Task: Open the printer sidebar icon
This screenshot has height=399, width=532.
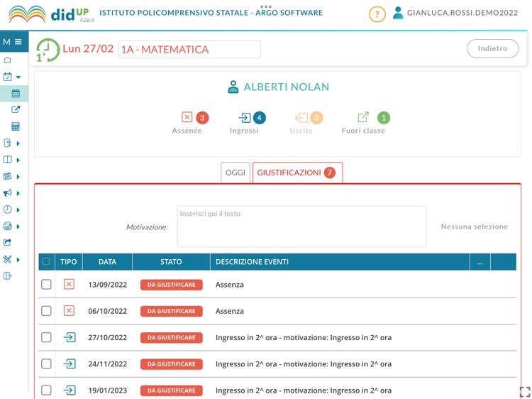Action: pyautogui.click(x=8, y=226)
